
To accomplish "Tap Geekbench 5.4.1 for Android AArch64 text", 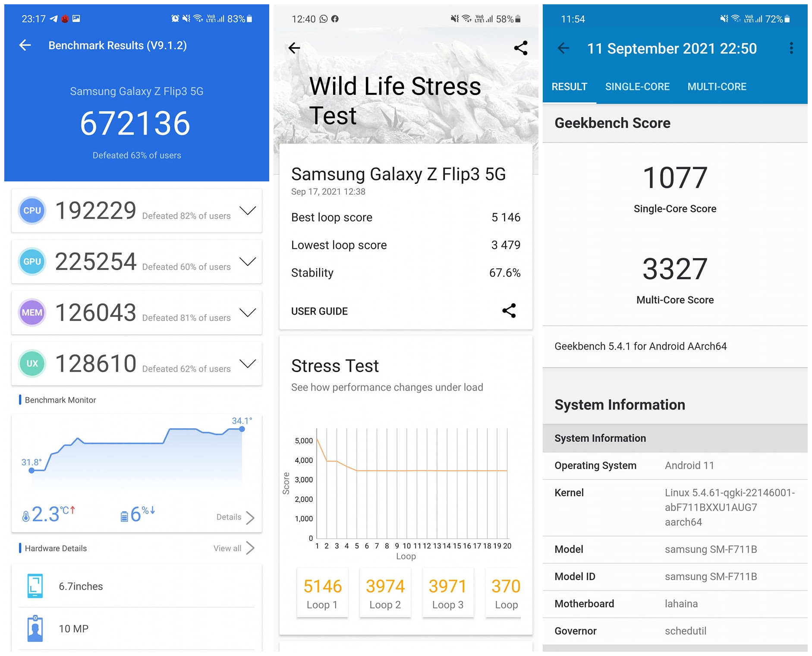I will click(x=640, y=346).
